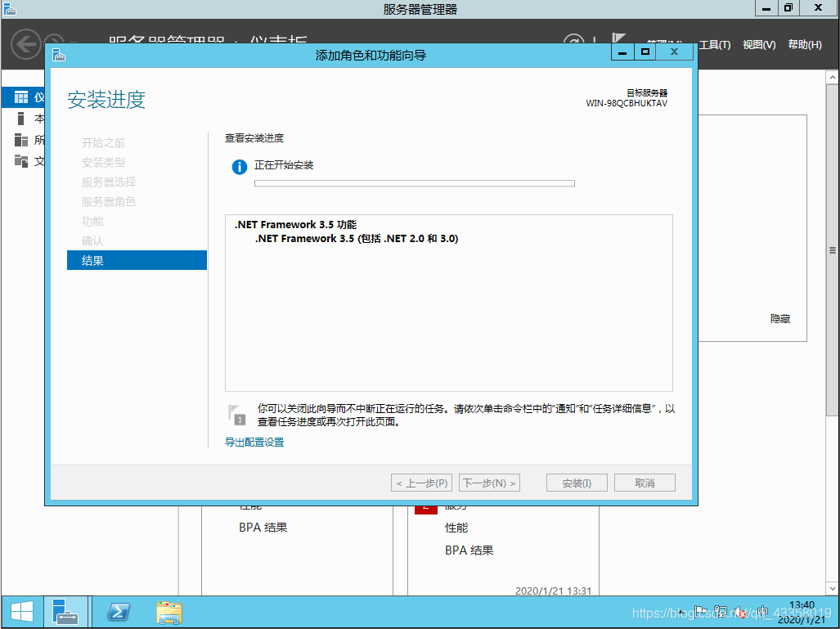The height and width of the screenshot is (629, 840).
Task: Click the target server name WIN-98QCBHUKTAV
Action: (627, 103)
